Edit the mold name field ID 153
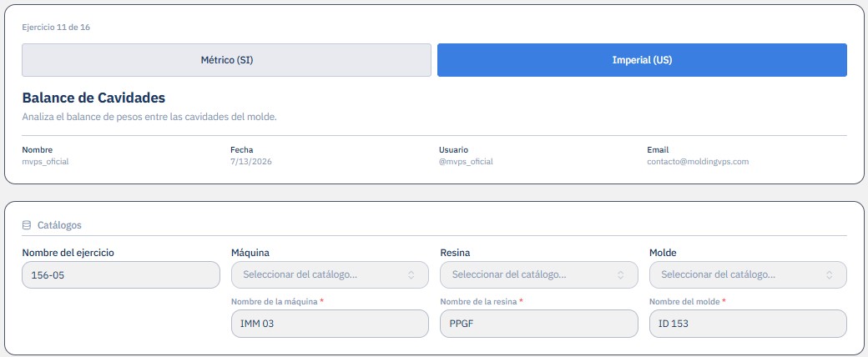 (x=748, y=324)
